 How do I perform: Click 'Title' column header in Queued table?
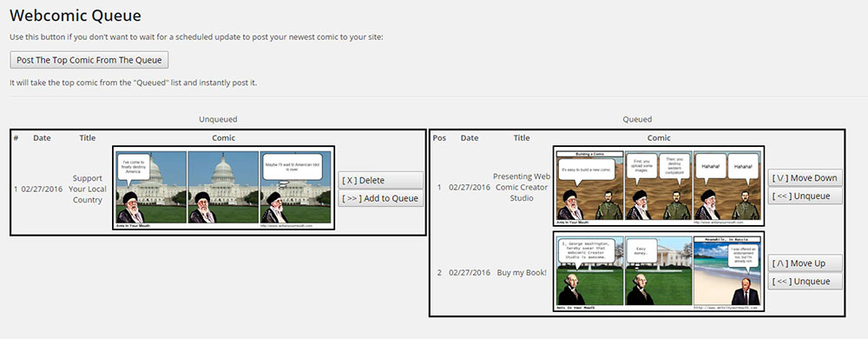[x=522, y=138]
